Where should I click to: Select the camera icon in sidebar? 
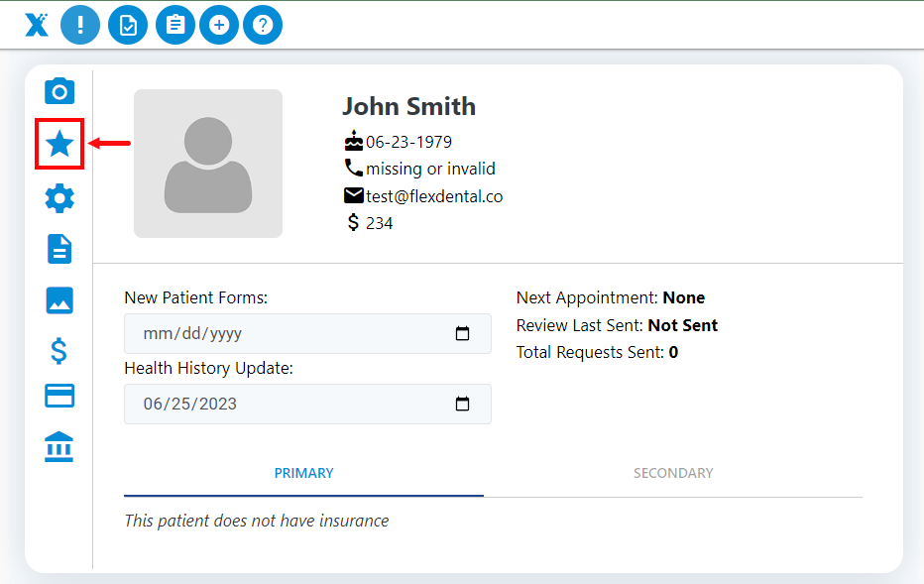pos(59,91)
